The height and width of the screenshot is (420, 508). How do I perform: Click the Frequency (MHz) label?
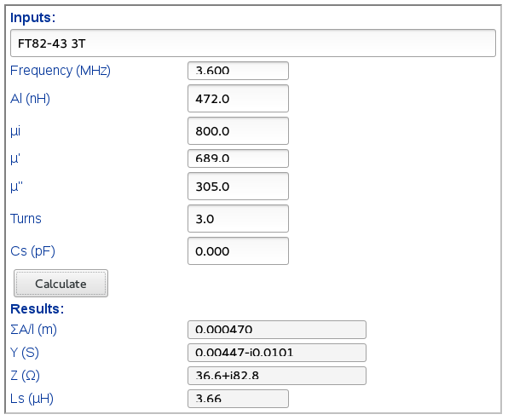pos(61,71)
